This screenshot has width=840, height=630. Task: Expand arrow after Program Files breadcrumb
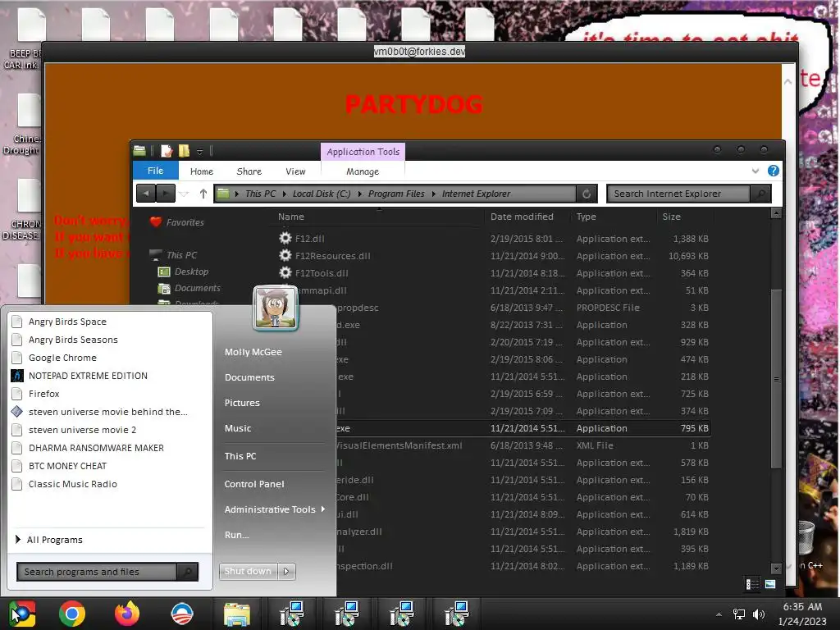[x=434, y=194]
